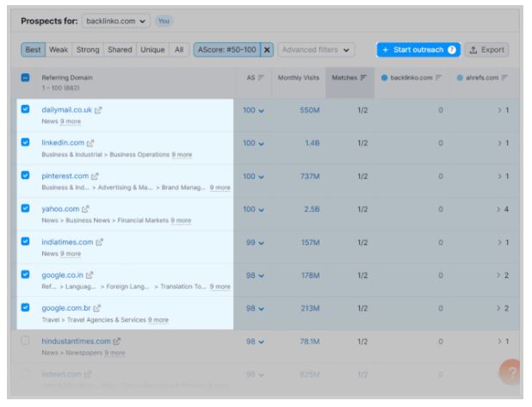Expand AS score 100 for pinterest.com
Screen dimensions: 532x407
tap(253, 176)
